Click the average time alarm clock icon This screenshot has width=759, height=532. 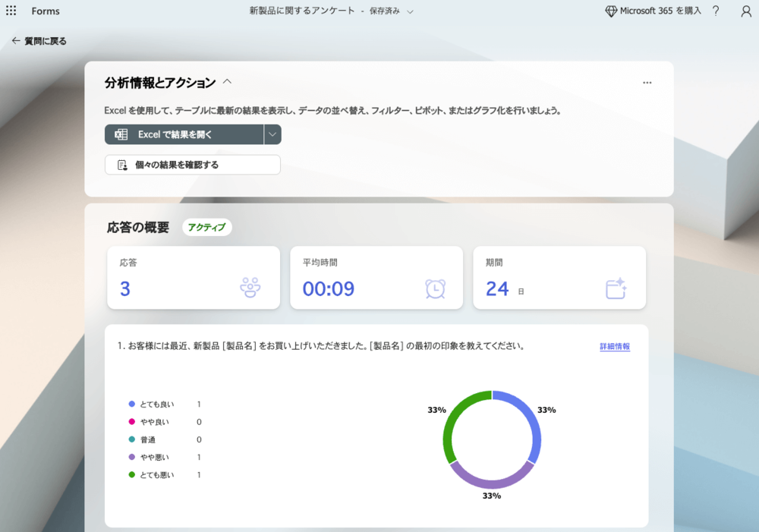[435, 288]
